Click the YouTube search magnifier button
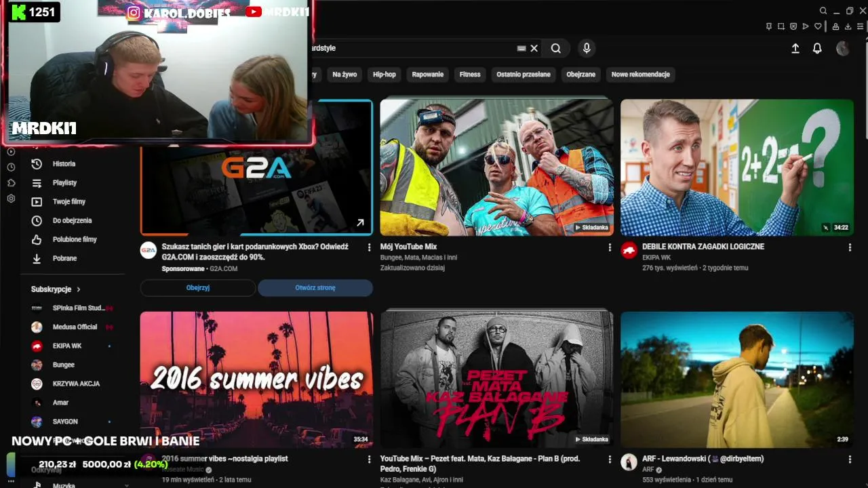The height and width of the screenshot is (488, 868). (556, 48)
